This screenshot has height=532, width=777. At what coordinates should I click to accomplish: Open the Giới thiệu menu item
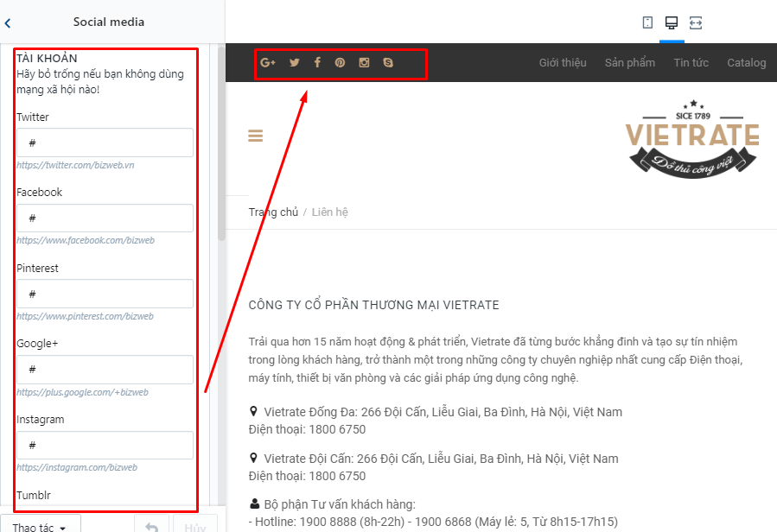pyautogui.click(x=563, y=62)
